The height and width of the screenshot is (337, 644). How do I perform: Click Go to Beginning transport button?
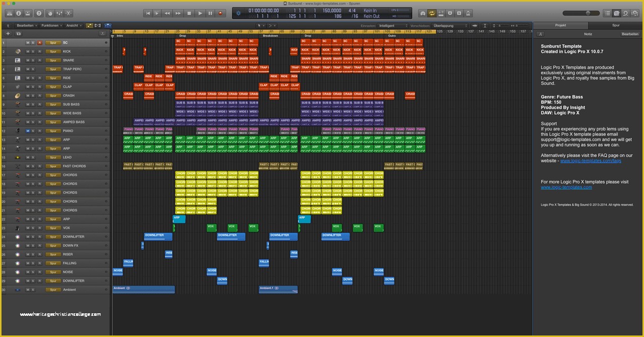click(x=148, y=13)
